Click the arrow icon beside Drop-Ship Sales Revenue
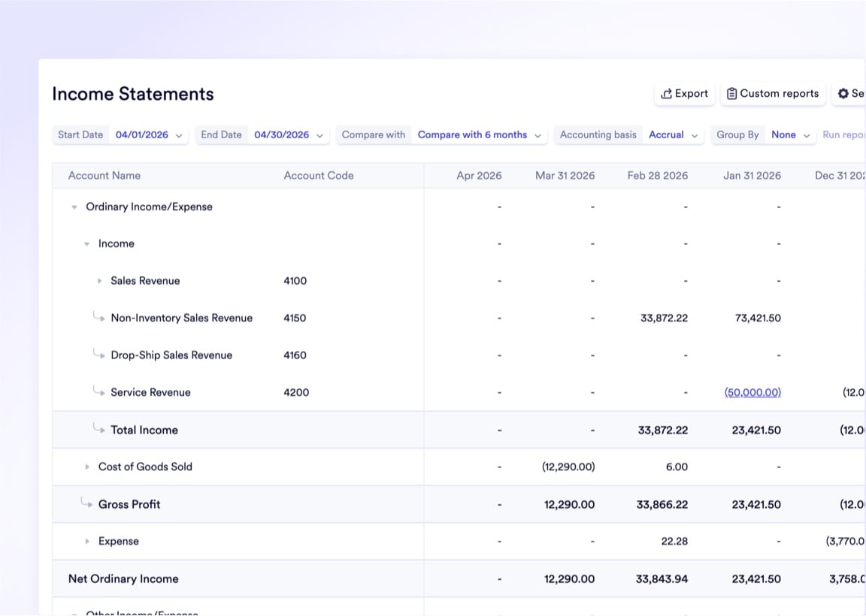Screen dimensions: 866x616 point(99,355)
